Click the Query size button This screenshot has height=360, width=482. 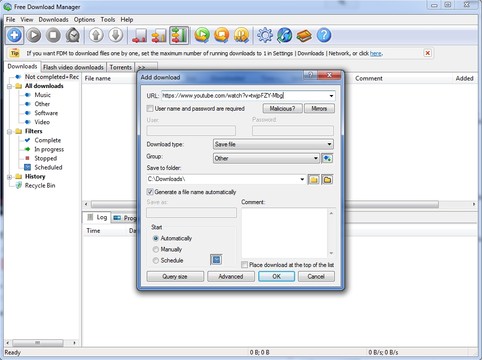(x=175, y=276)
